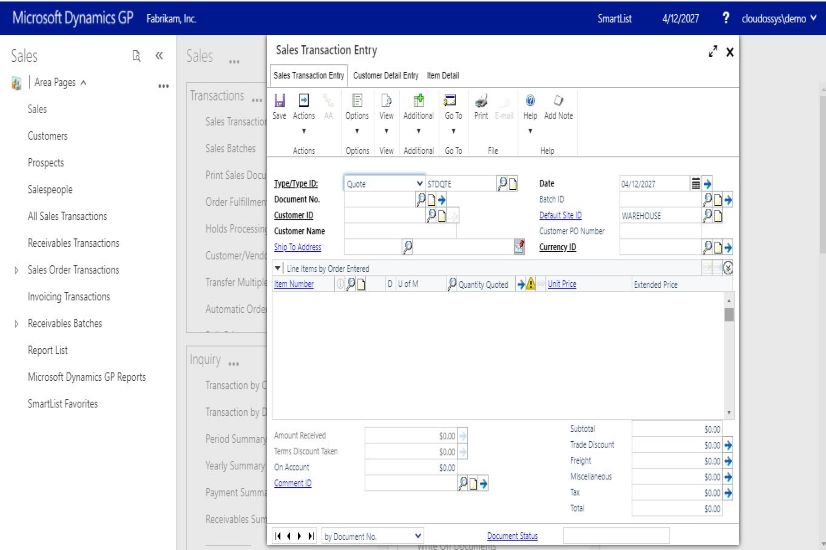826x550 pixels.
Task: Go to the last record button
Action: (x=311, y=536)
